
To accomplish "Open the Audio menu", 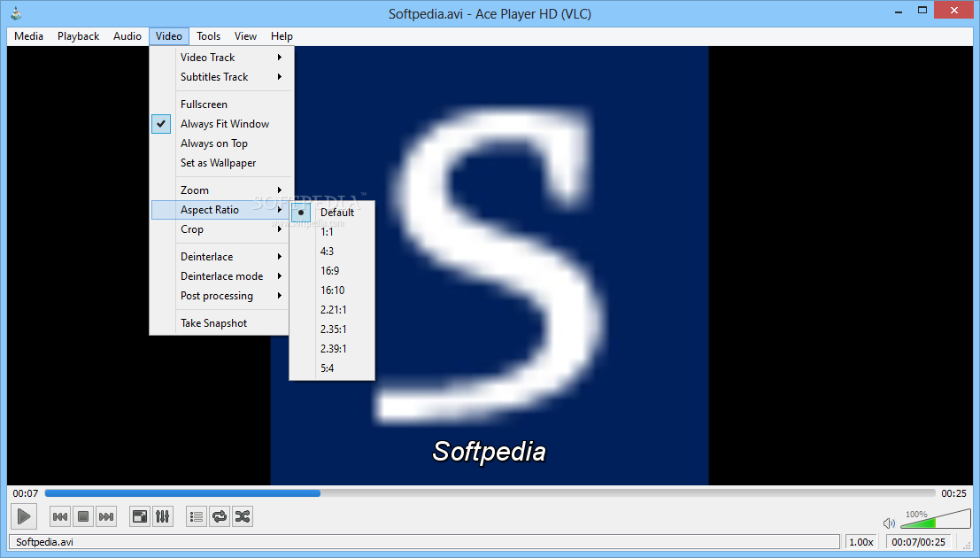I will point(127,35).
